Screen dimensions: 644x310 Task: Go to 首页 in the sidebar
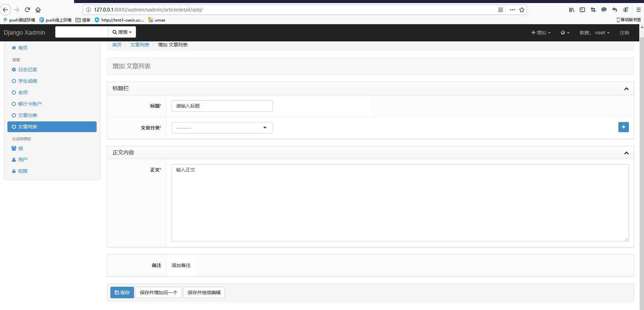[52, 48]
